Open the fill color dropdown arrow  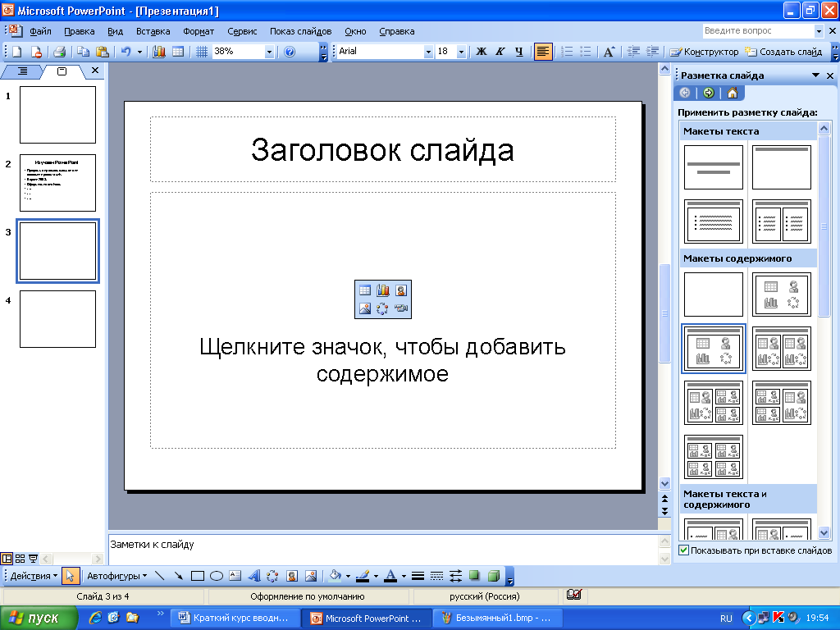point(348,577)
